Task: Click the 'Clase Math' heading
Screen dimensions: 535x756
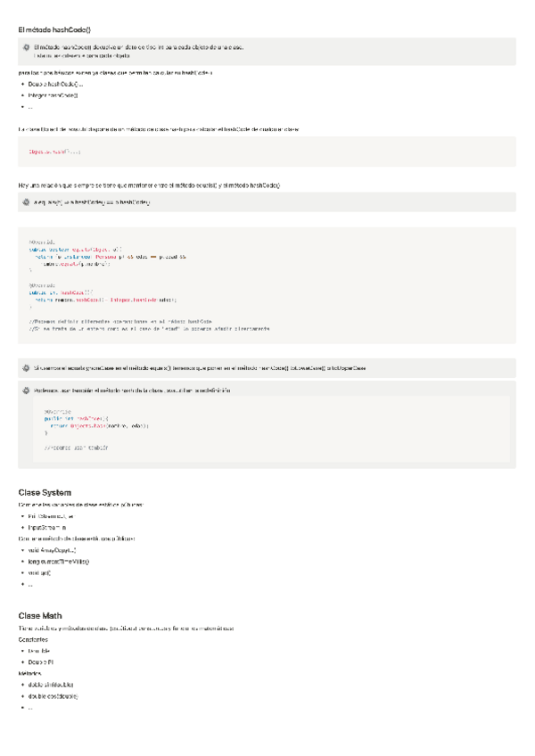Action: (x=40, y=616)
